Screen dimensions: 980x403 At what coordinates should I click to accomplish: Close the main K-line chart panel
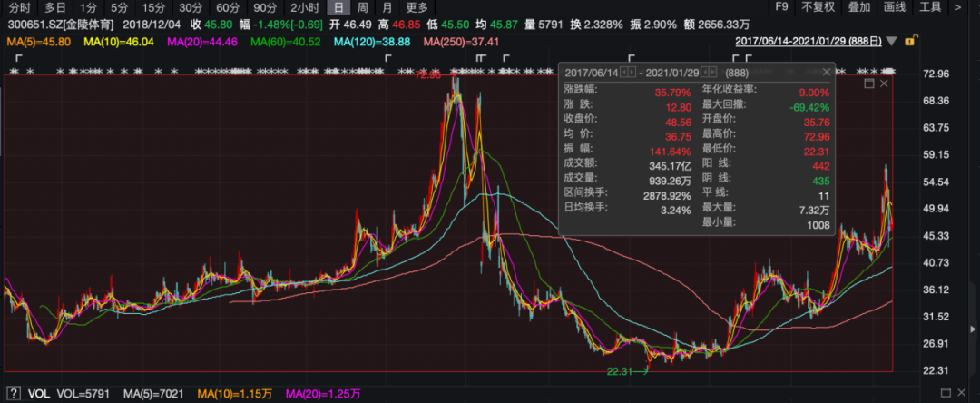(883, 83)
